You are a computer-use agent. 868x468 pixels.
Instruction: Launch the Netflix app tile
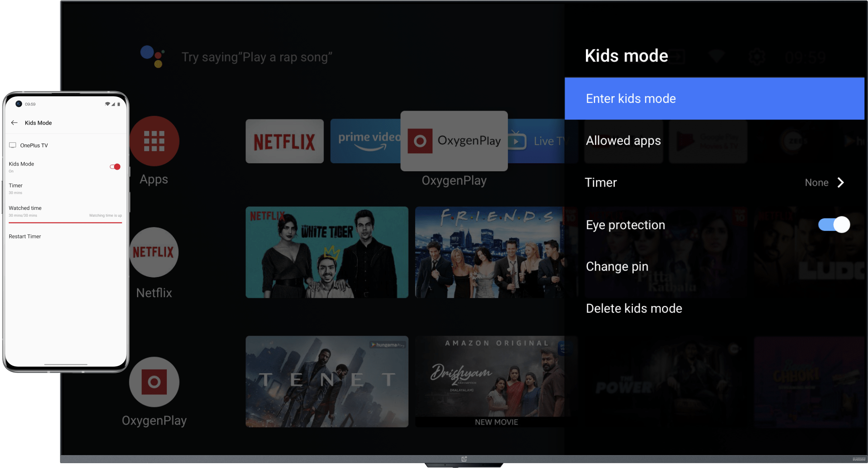[x=285, y=141]
